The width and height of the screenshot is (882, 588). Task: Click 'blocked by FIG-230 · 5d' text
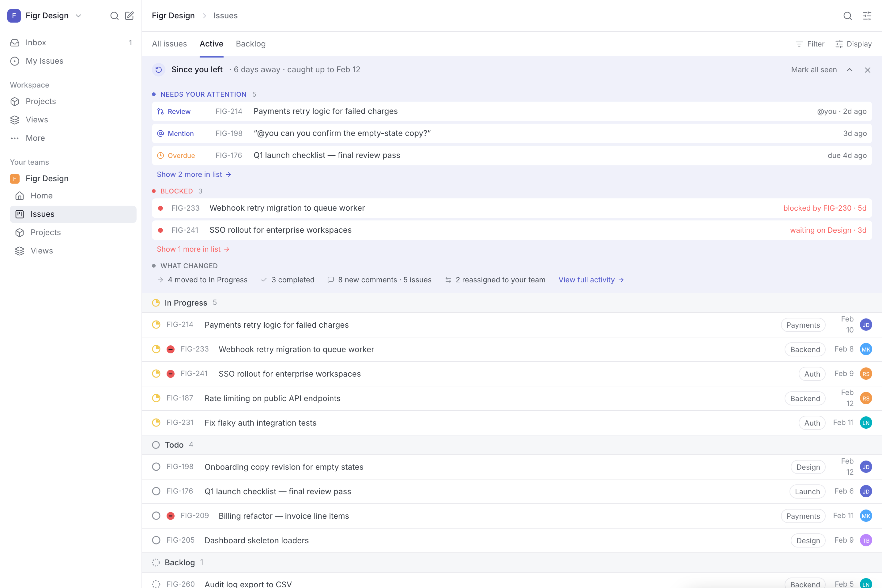825,208
